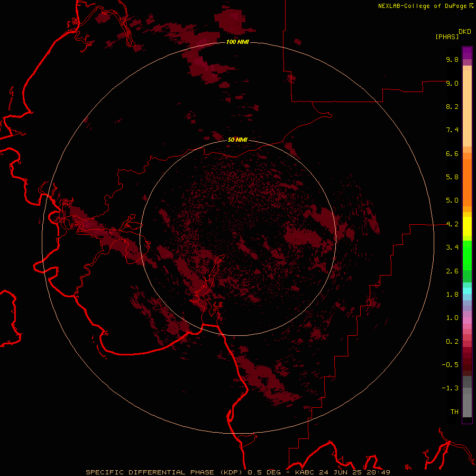This screenshot has width=476, height=476.
Task: Select the -1.3 value on the scale
Action: 450,388
